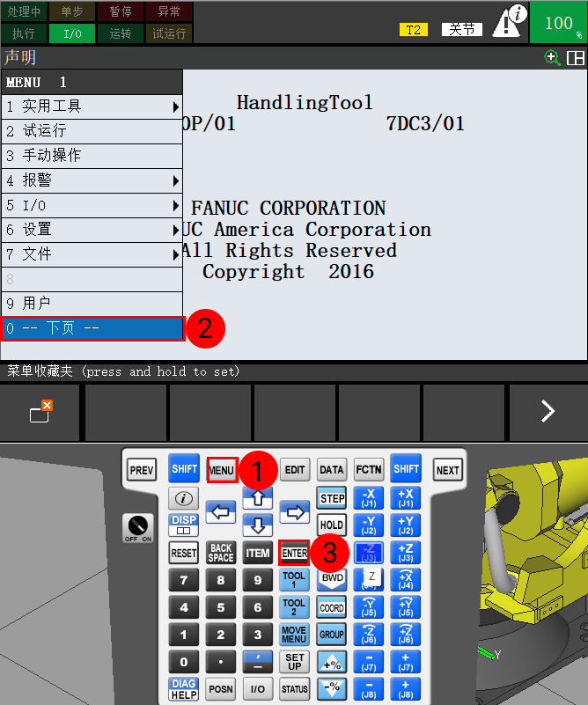
Task: Click the next softkey page chevron
Action: [x=548, y=411]
